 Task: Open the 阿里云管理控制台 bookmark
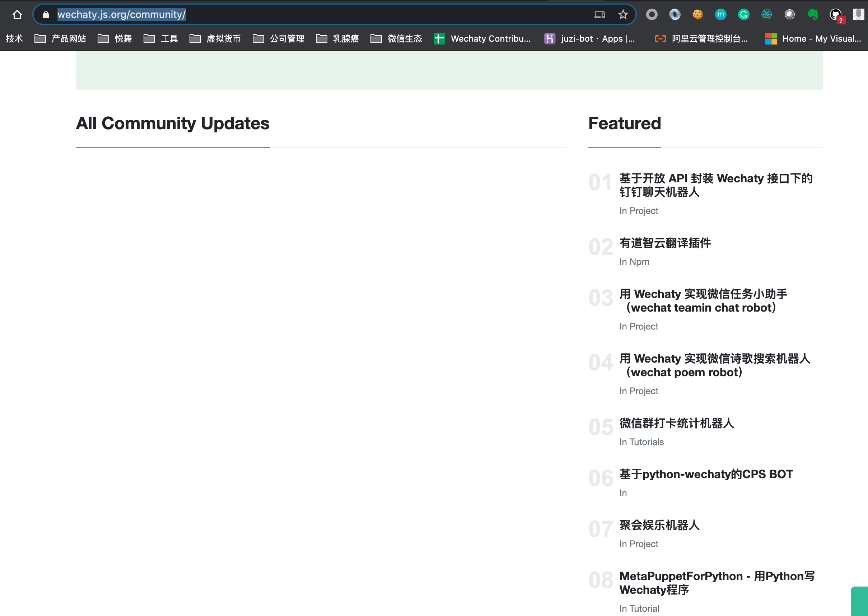(701, 38)
